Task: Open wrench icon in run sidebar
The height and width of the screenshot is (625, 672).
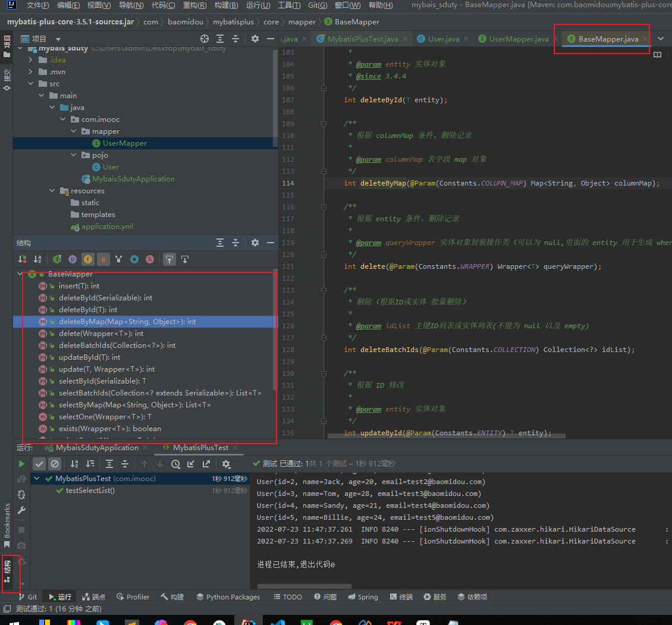Action: (21, 510)
